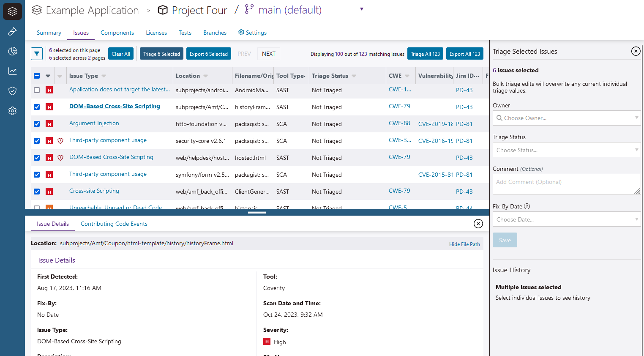Open the main (default) branch dropdown arrow
This screenshot has width=644, height=356.
coord(361,9)
